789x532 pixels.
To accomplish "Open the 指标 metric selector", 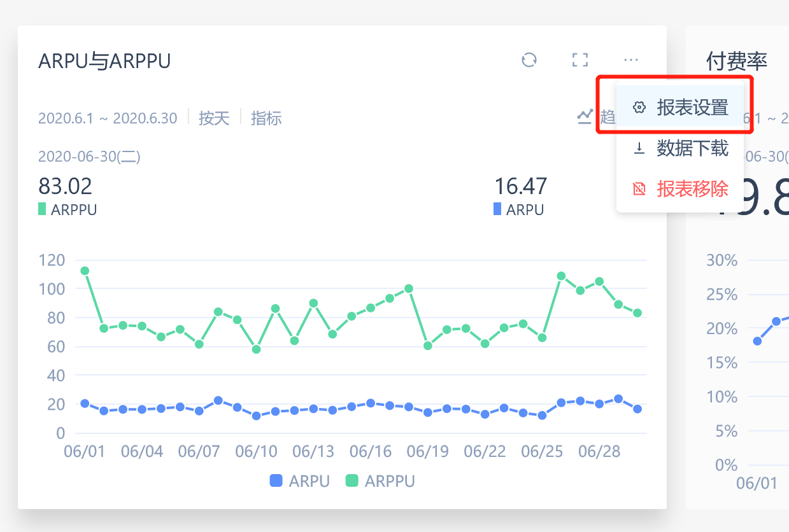I will coord(266,118).
